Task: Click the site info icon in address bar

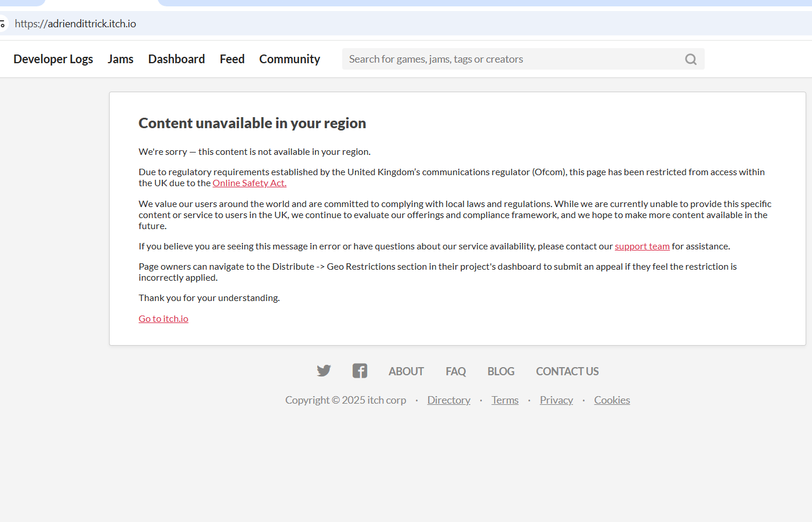Action: click(x=3, y=24)
